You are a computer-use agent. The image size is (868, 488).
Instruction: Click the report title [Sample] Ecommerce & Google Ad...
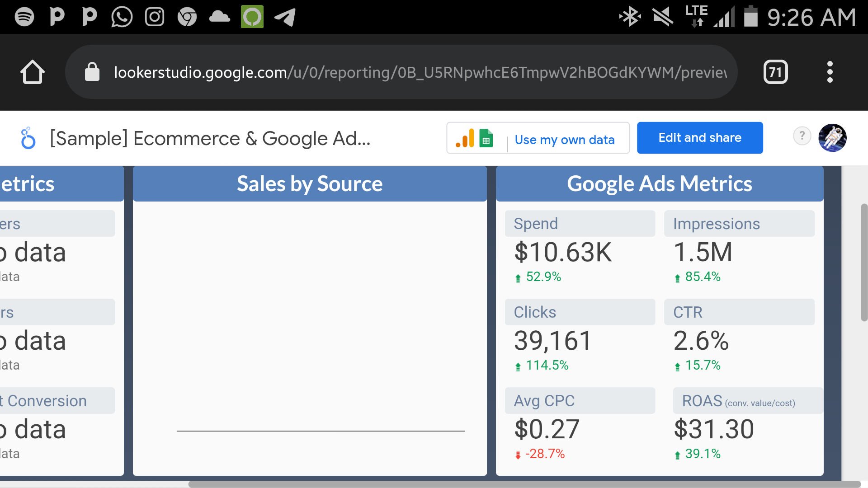coord(210,138)
